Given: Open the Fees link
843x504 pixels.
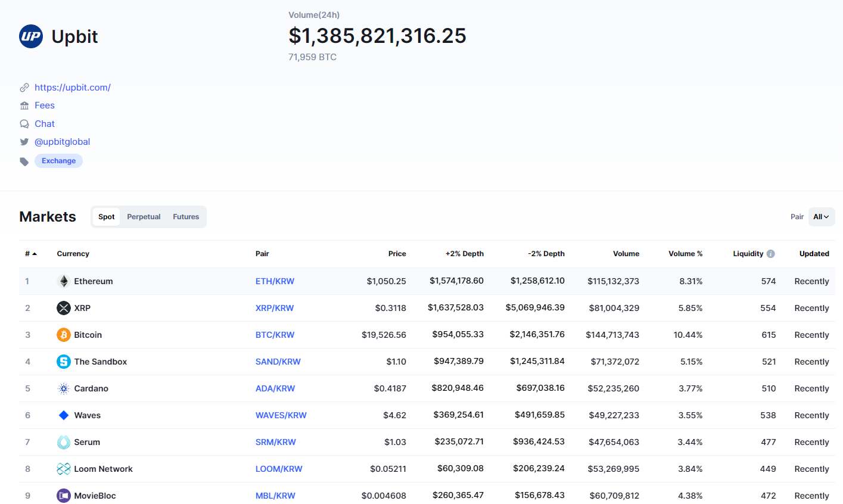Looking at the screenshot, I should 45,105.
